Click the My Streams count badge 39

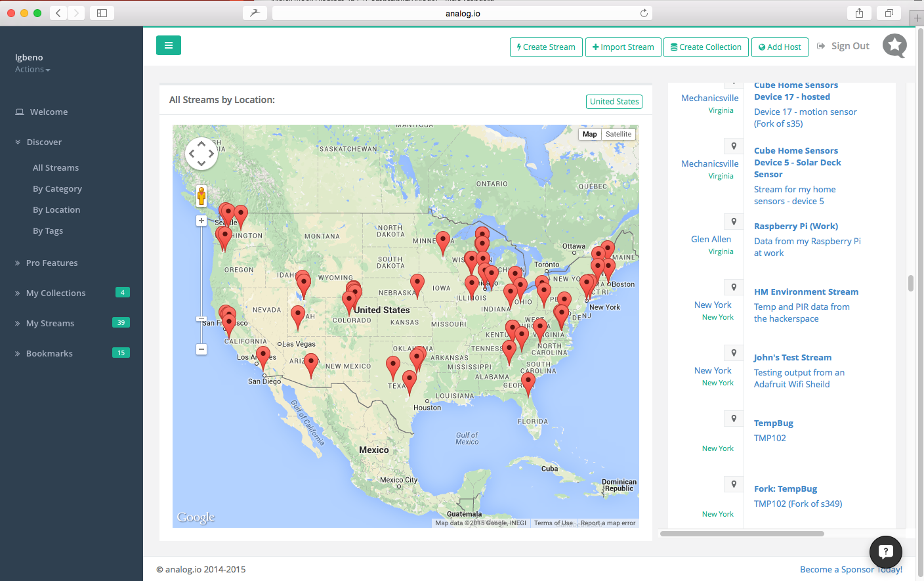(x=121, y=322)
